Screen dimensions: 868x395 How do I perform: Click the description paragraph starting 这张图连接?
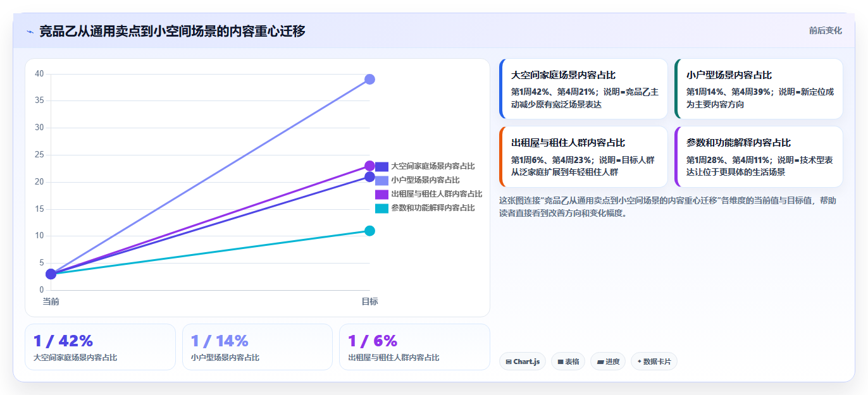click(667, 207)
